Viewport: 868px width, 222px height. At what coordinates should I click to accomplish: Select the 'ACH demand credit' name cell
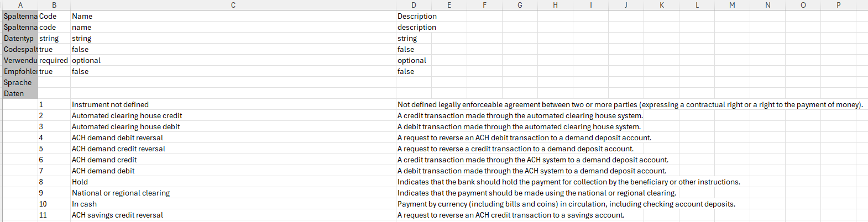[x=233, y=160]
